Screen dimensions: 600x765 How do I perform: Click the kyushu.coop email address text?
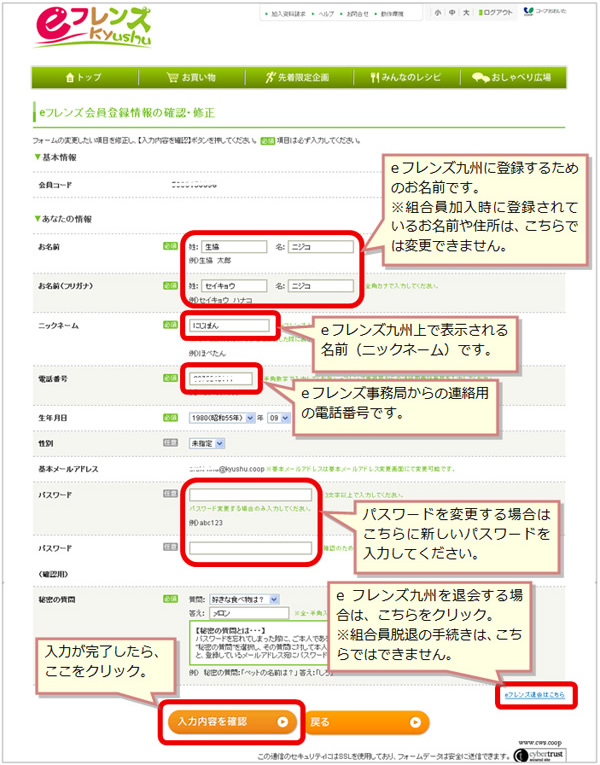pos(227,469)
